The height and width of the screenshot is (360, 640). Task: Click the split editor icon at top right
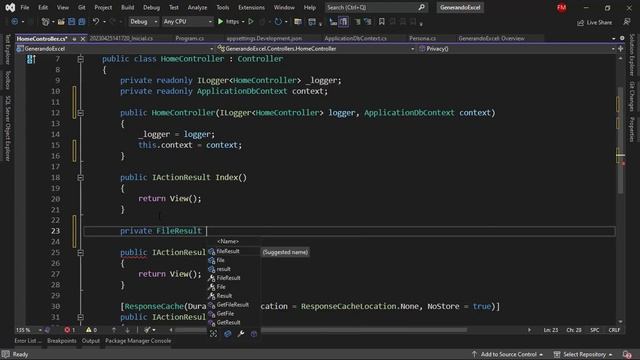click(x=620, y=49)
